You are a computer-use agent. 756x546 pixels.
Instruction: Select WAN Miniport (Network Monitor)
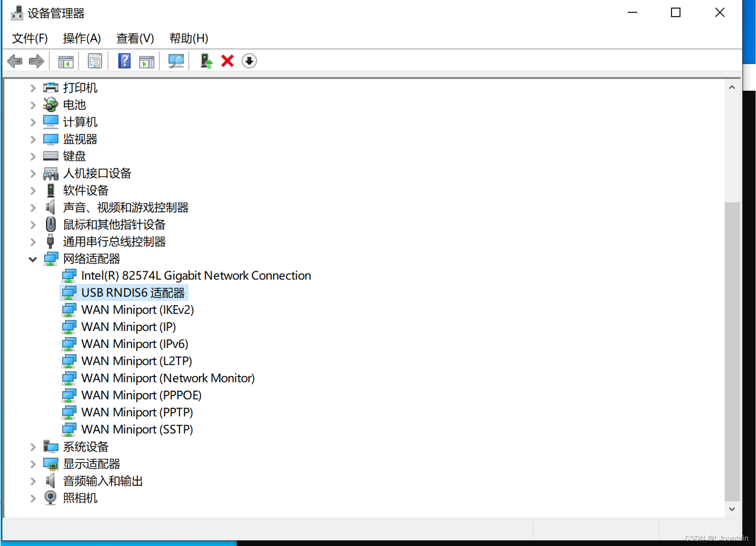click(168, 378)
